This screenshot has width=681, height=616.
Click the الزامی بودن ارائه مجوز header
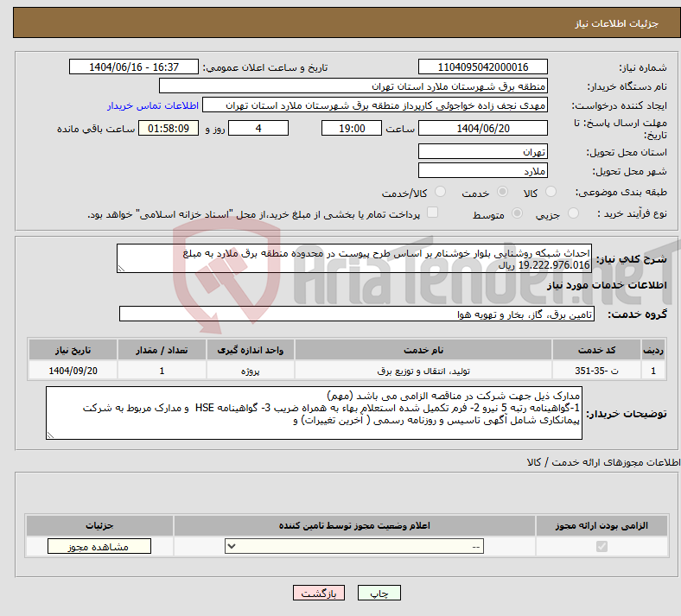click(x=601, y=525)
